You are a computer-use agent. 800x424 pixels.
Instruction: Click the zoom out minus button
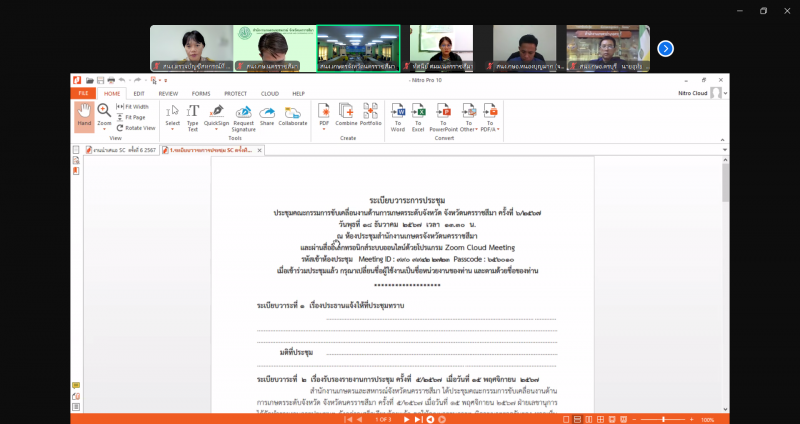(635, 419)
